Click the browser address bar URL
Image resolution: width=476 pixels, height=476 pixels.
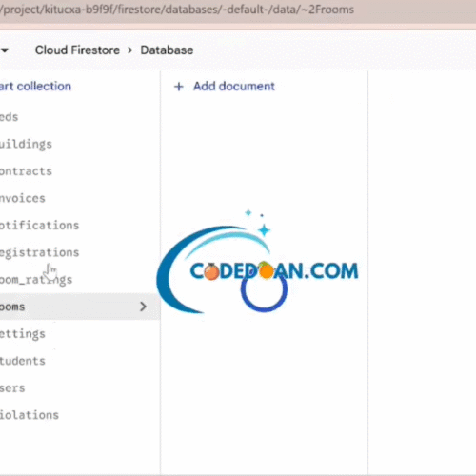point(177,10)
